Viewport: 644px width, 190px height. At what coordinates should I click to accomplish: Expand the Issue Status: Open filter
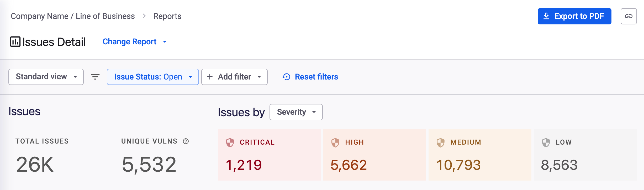(152, 77)
